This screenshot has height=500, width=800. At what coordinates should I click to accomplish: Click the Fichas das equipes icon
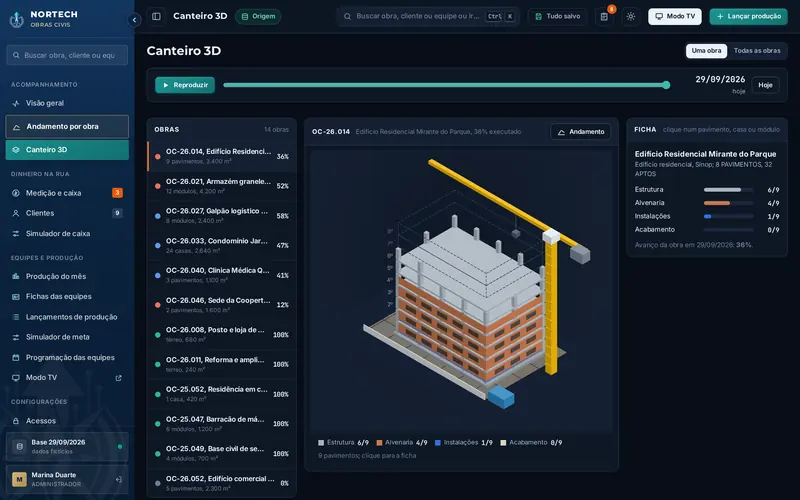click(x=16, y=296)
